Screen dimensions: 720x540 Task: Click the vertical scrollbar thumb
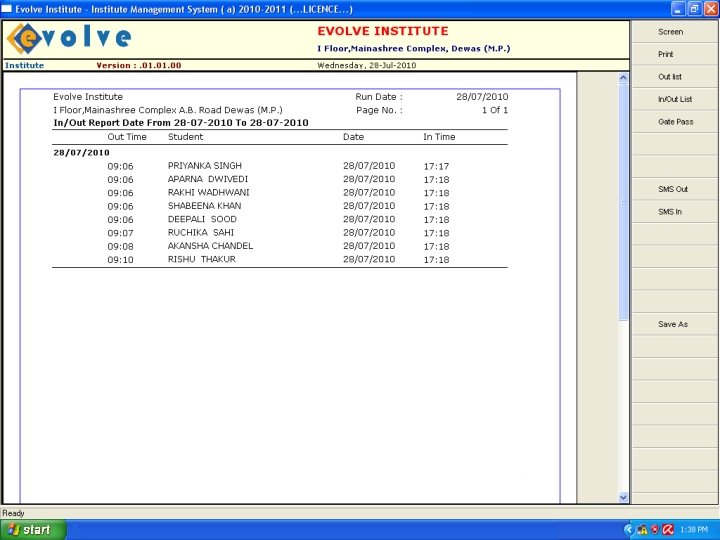pyautogui.click(x=623, y=202)
